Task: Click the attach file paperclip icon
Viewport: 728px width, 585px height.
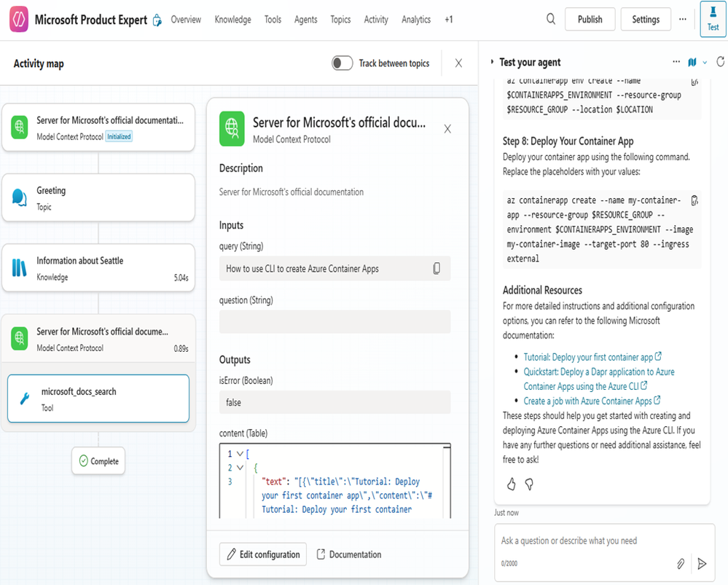Action: point(680,564)
